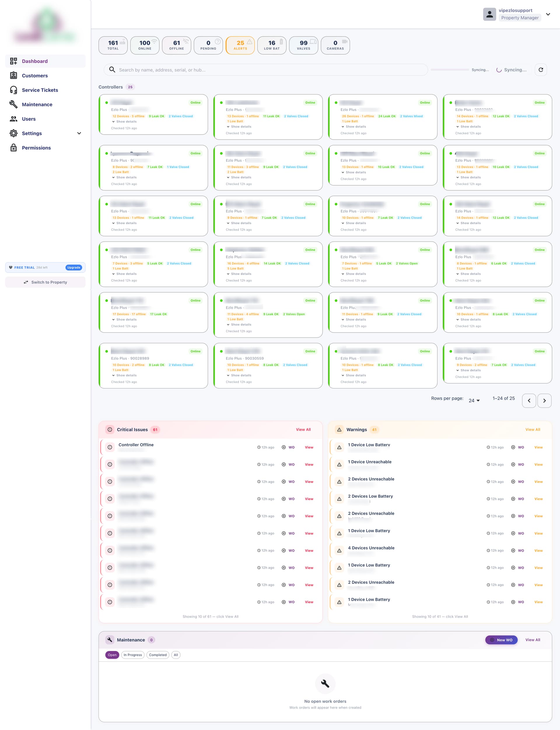Click the refresh icon beside Syncing status
Image resolution: width=560 pixels, height=730 pixels.
tap(541, 70)
